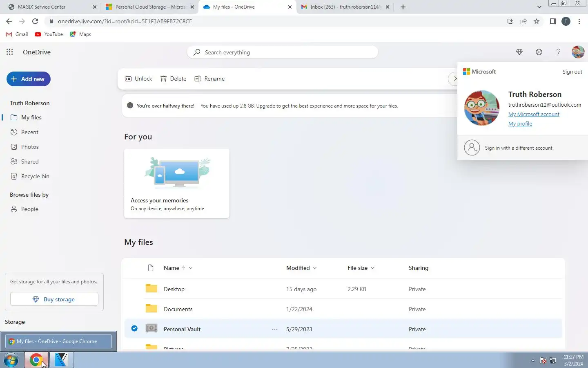Open the tab search chevron
The height and width of the screenshot is (368, 588).
(x=539, y=7)
